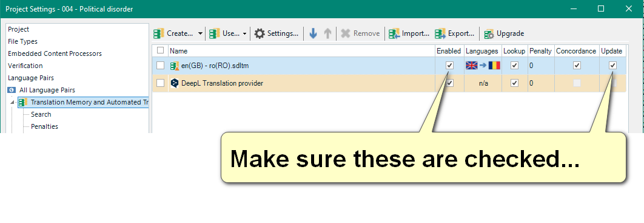This screenshot has width=644, height=223.
Task: Select All Language Pairs tree node
Action: tap(47, 90)
